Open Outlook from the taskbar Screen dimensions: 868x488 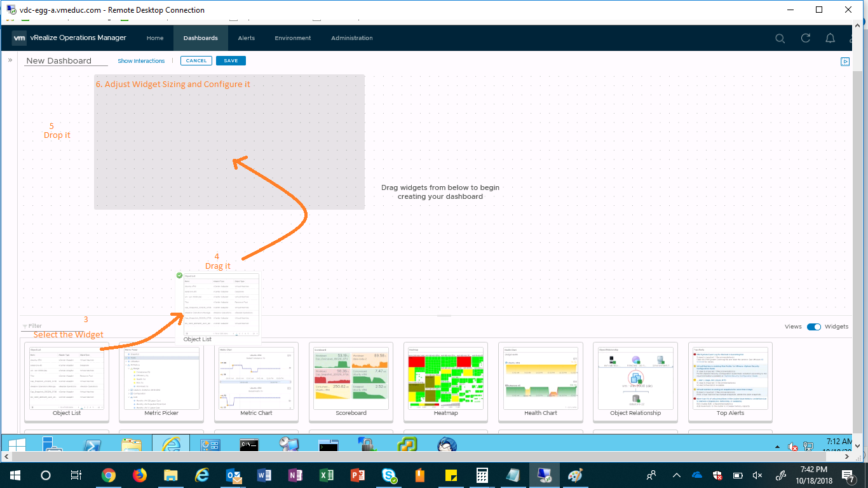(x=233, y=475)
